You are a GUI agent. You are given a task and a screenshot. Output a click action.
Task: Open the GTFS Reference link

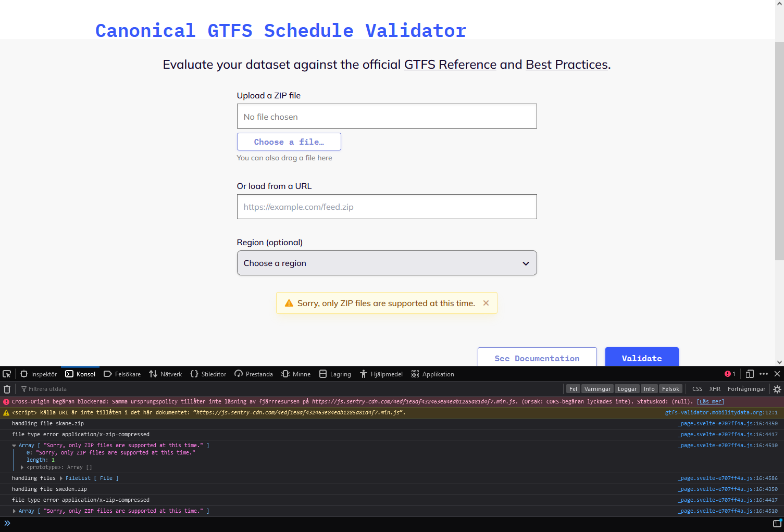[450, 65]
